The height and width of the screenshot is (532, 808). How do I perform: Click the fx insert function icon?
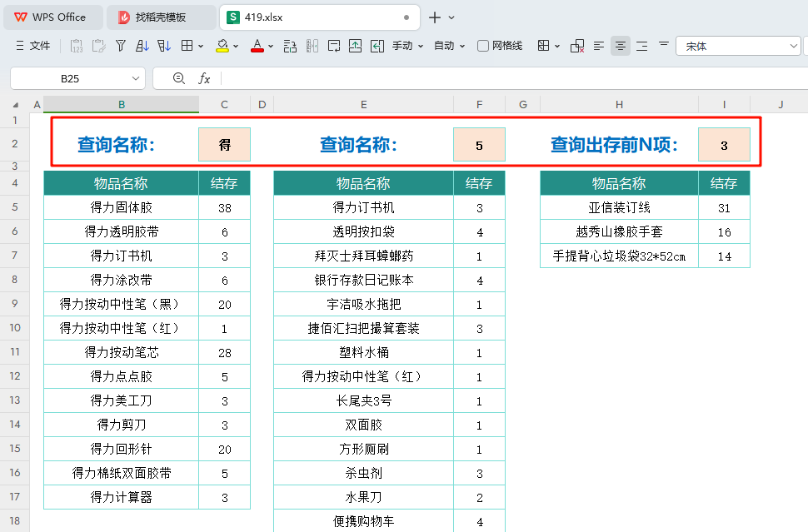(x=204, y=78)
